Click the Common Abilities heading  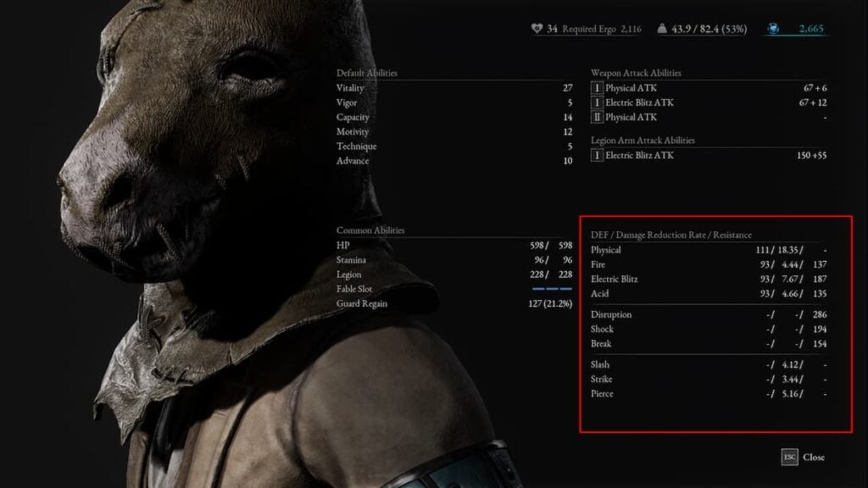[370, 230]
